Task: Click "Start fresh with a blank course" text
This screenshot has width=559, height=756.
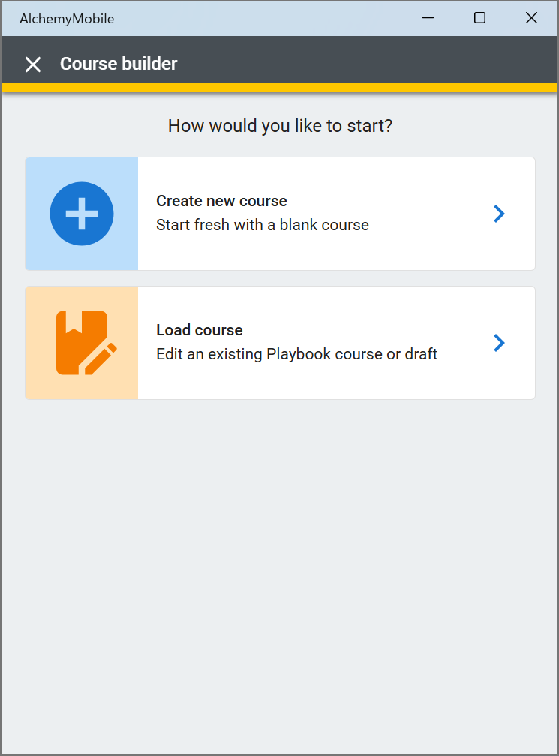Action: point(263,225)
